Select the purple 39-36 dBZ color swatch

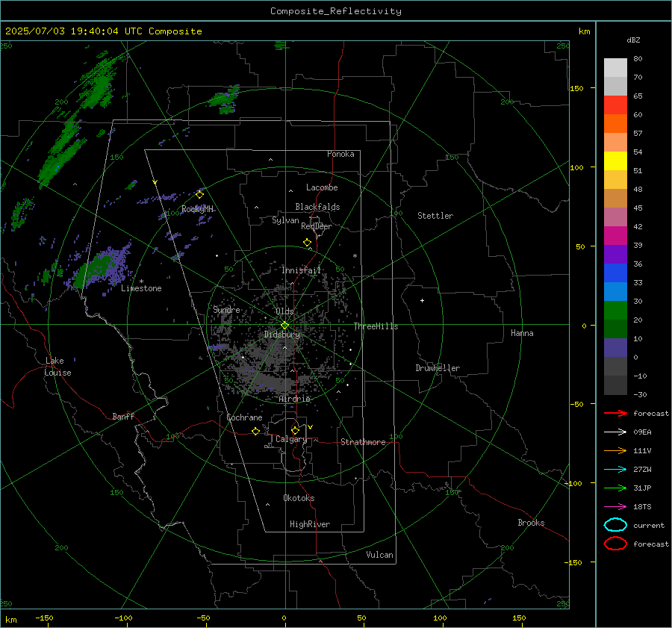(615, 254)
